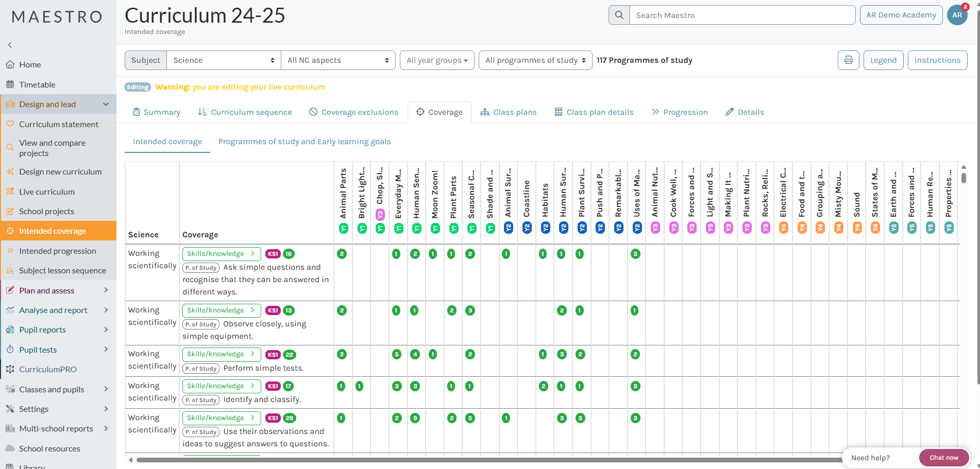Open Timetable in the sidebar
The height and width of the screenshot is (469, 980).
pos(37,84)
